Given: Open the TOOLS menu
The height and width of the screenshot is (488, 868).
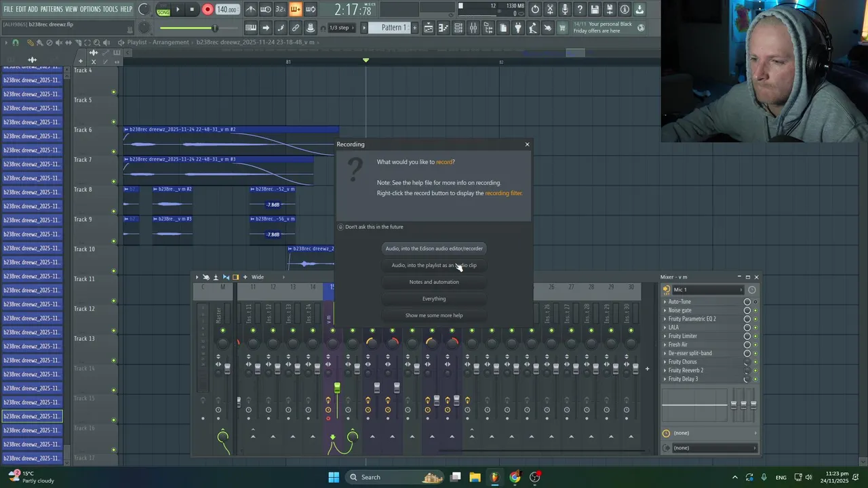Looking at the screenshot, I should (x=111, y=9).
